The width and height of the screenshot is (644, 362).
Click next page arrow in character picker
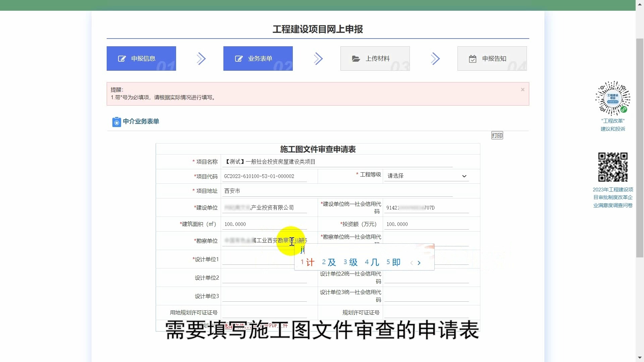click(x=419, y=262)
